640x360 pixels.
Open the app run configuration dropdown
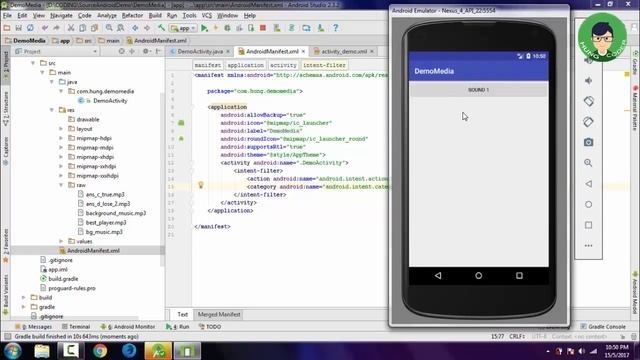click(184, 28)
